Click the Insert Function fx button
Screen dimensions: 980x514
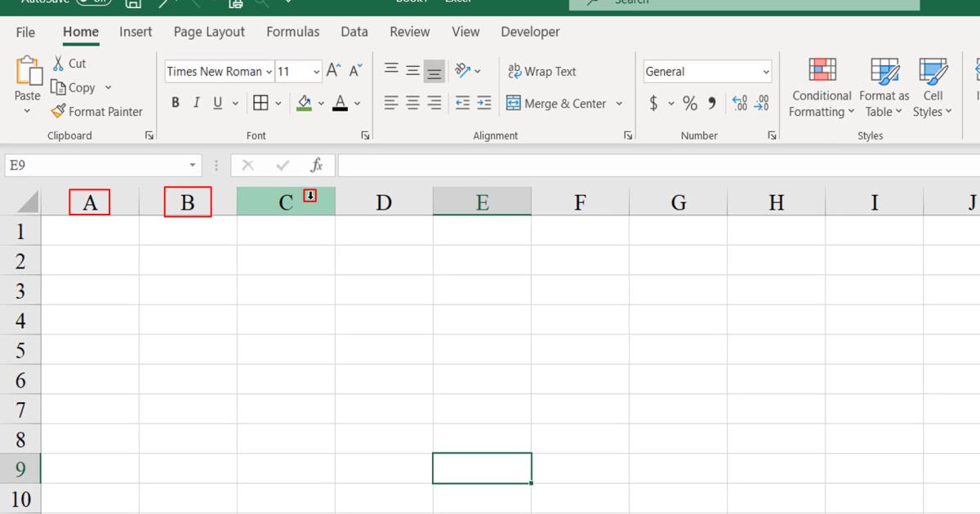coord(317,164)
